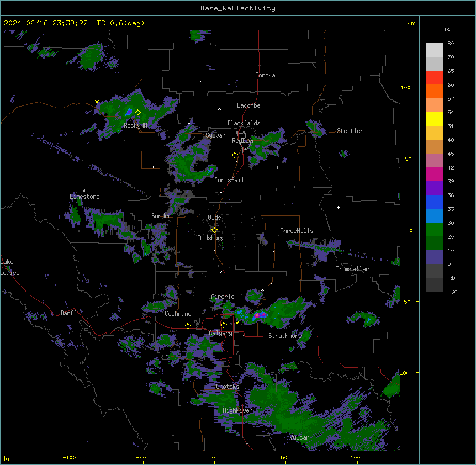Select the dark orange 60 dBZ legend swatch
The width and height of the screenshot is (476, 465).
434,91
